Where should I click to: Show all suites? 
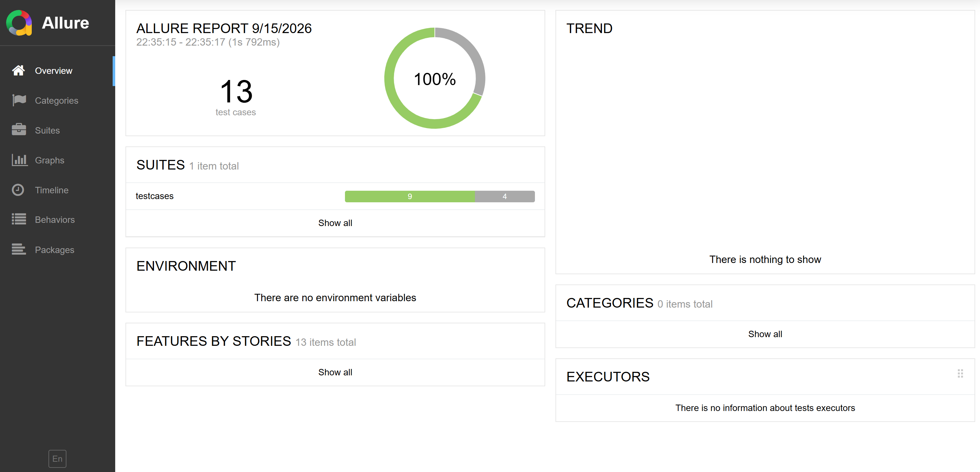pos(335,223)
